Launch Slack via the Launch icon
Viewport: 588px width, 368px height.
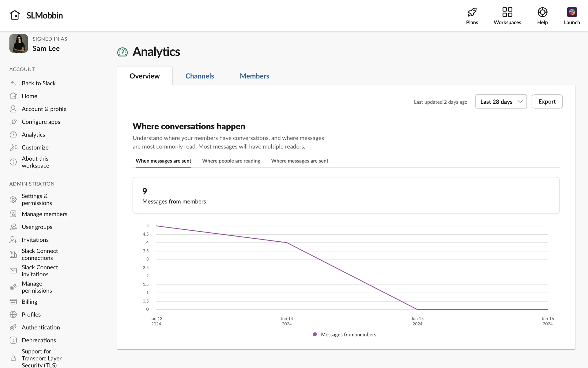pyautogui.click(x=571, y=12)
